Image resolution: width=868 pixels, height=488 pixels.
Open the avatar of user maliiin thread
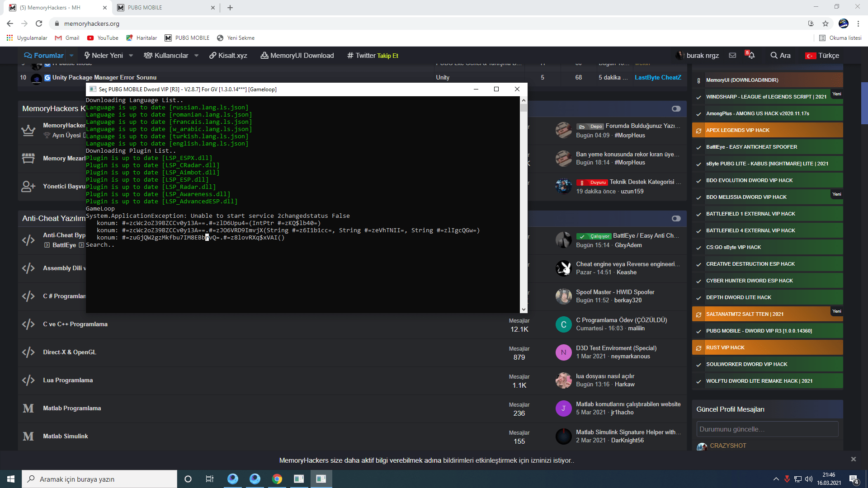[563, 324]
